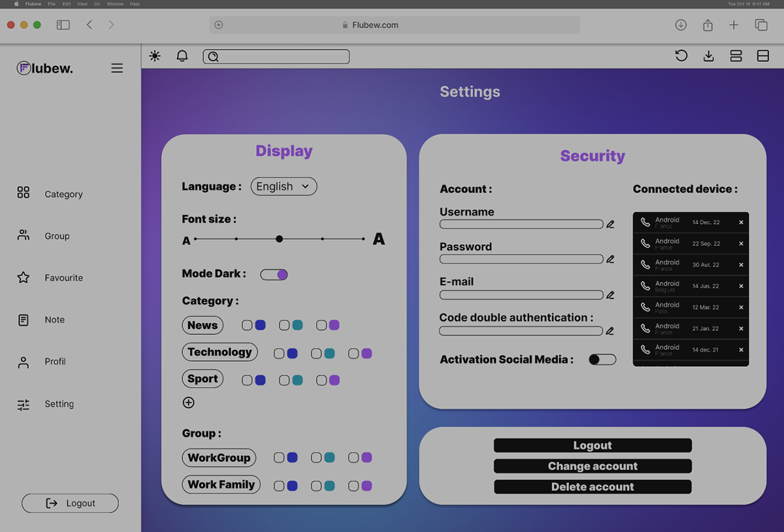This screenshot has width=784, height=532.
Task: Select the Technology category tag
Action: 220,352
